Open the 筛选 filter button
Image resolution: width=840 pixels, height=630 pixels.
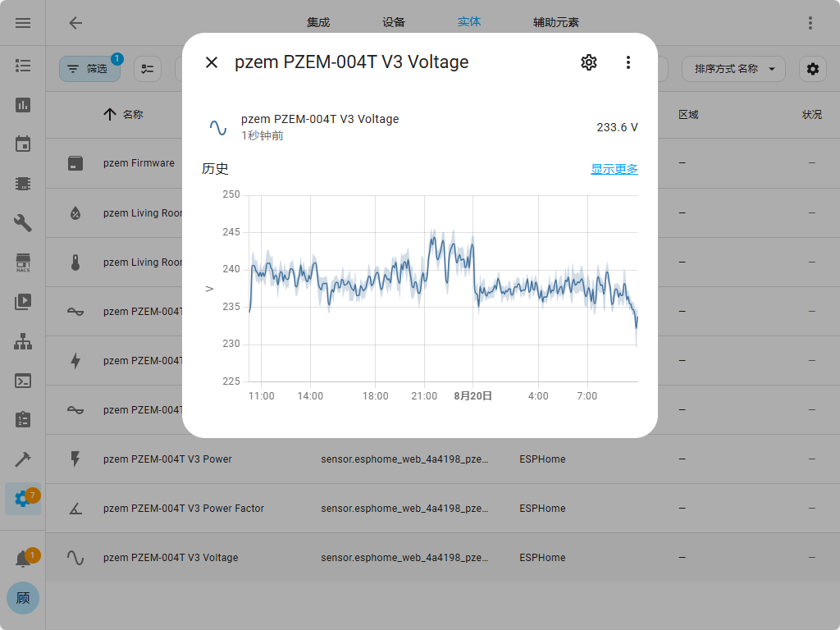pos(89,69)
